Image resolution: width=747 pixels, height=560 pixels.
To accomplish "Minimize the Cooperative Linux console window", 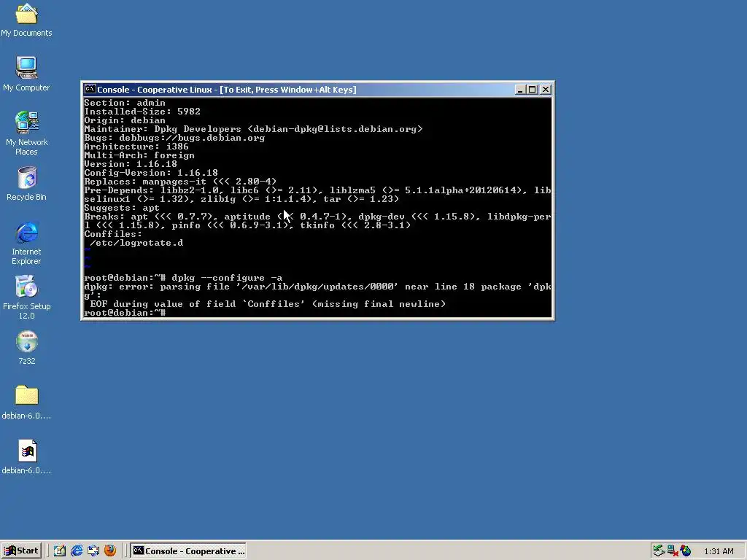I will 520,90.
